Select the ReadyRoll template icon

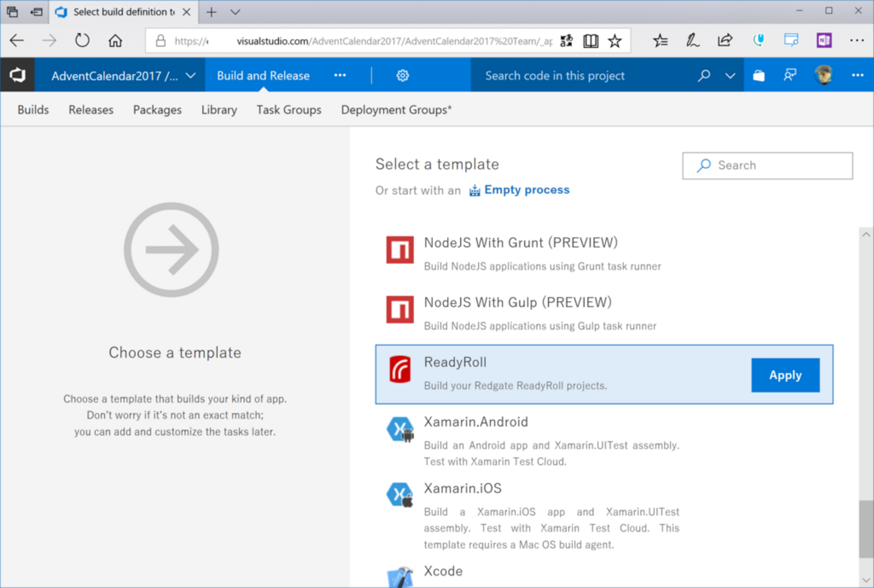[x=400, y=370]
